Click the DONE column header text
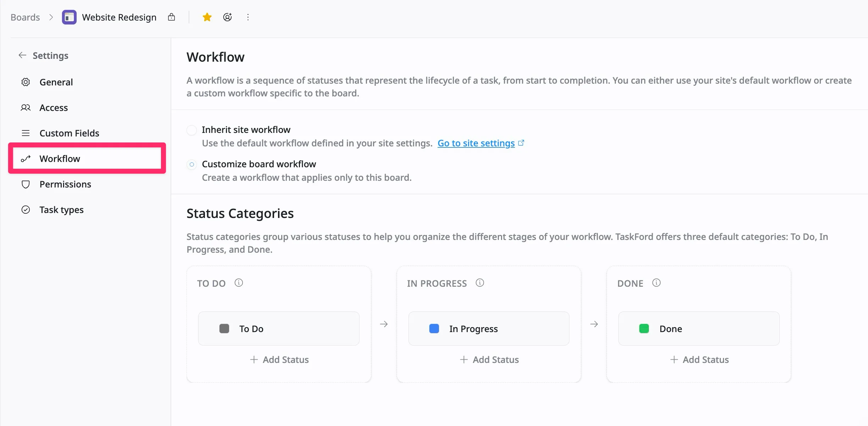The image size is (868, 426). [x=630, y=284]
